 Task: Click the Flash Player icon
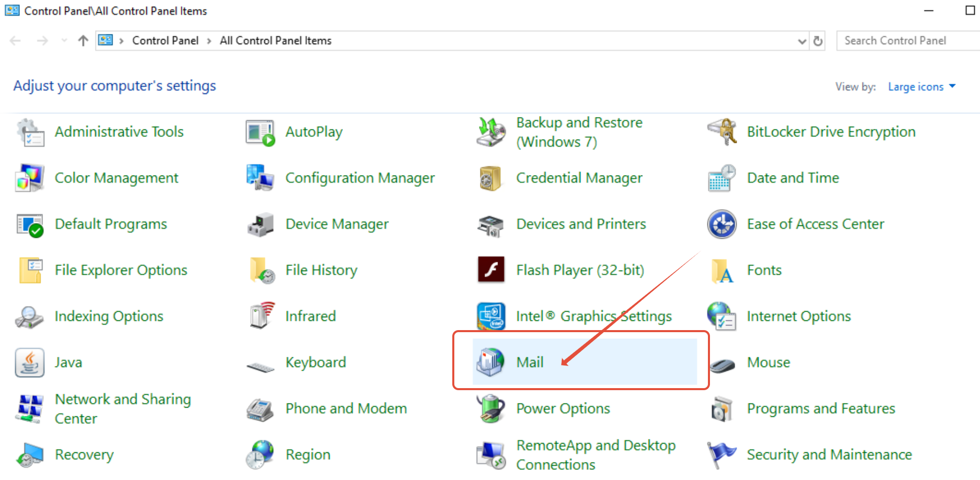491,270
